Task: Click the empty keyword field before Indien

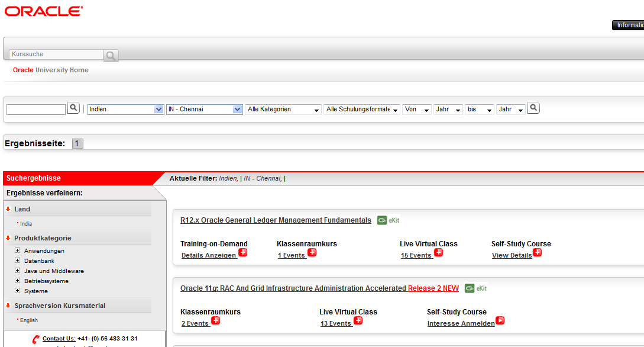Action: pyautogui.click(x=36, y=110)
